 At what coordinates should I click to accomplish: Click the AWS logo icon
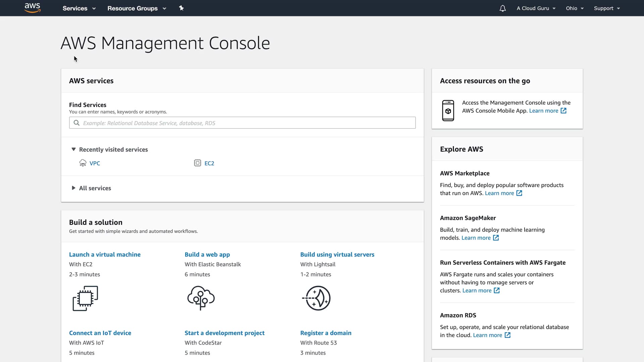(x=33, y=8)
